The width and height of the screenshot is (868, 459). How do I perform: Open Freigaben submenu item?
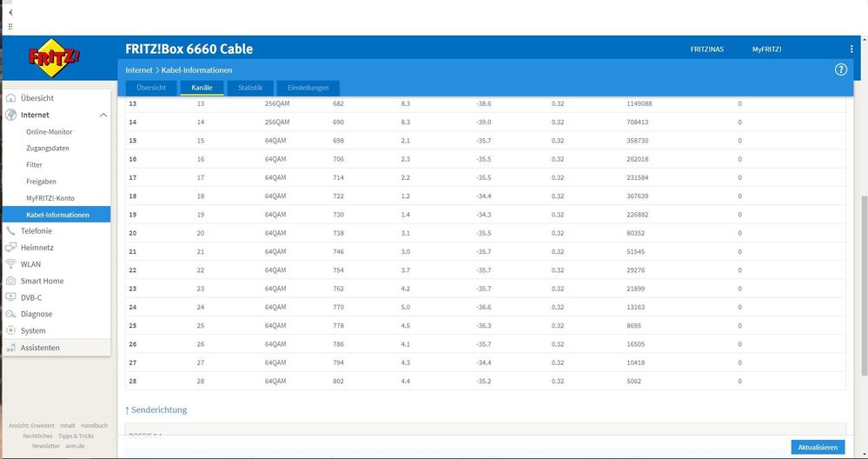[41, 182]
